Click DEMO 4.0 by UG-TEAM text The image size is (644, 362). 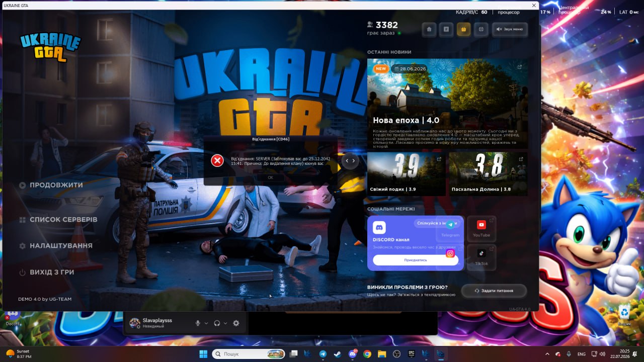(x=45, y=299)
